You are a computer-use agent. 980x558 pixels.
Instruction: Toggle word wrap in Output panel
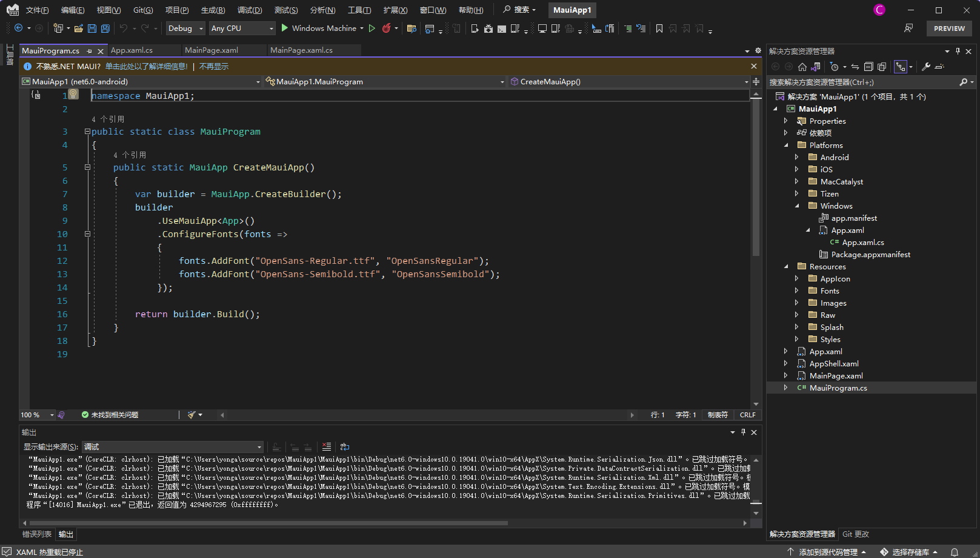tap(345, 447)
